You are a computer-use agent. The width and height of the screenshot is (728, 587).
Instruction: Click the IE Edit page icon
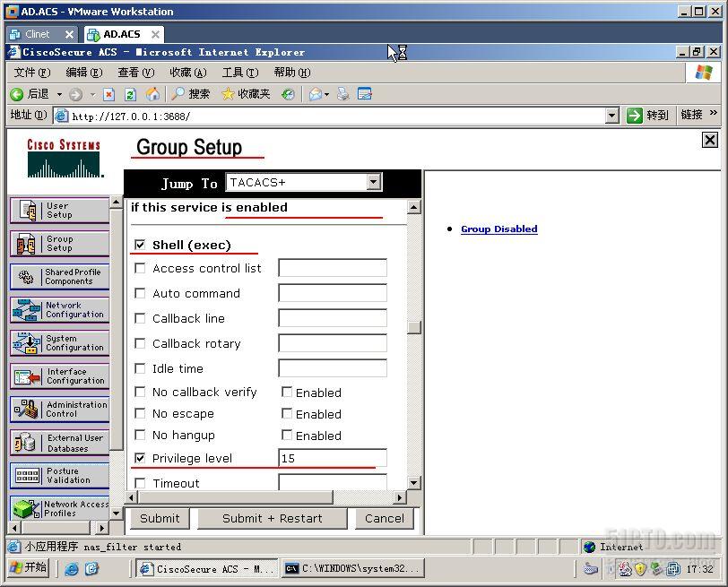click(x=365, y=94)
